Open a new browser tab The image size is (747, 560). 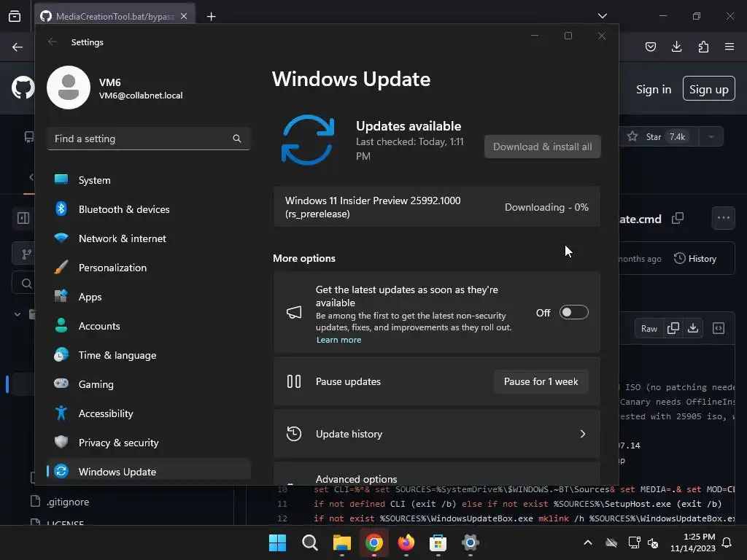coord(211,16)
